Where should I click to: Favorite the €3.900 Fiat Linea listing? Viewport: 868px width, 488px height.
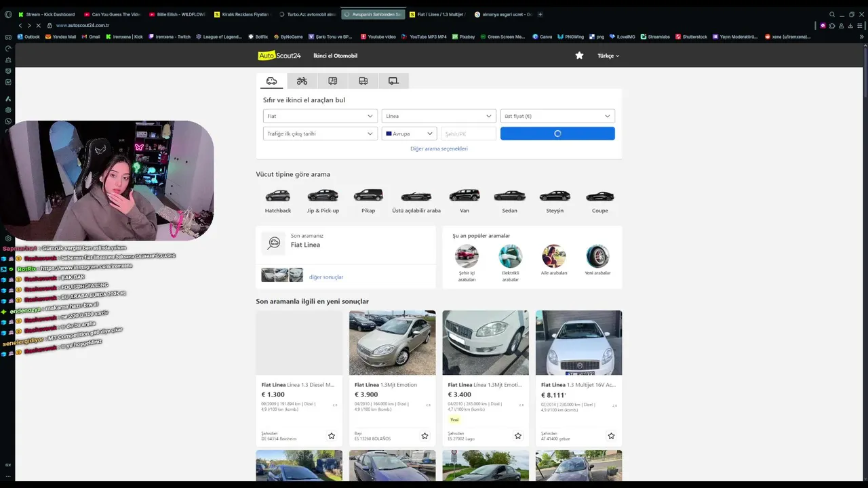[x=425, y=436]
